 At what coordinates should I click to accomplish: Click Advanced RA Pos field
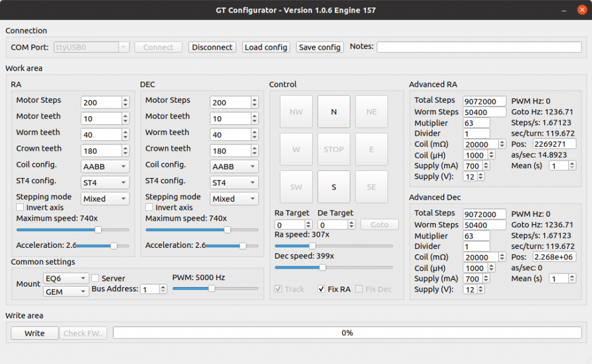tap(554, 144)
